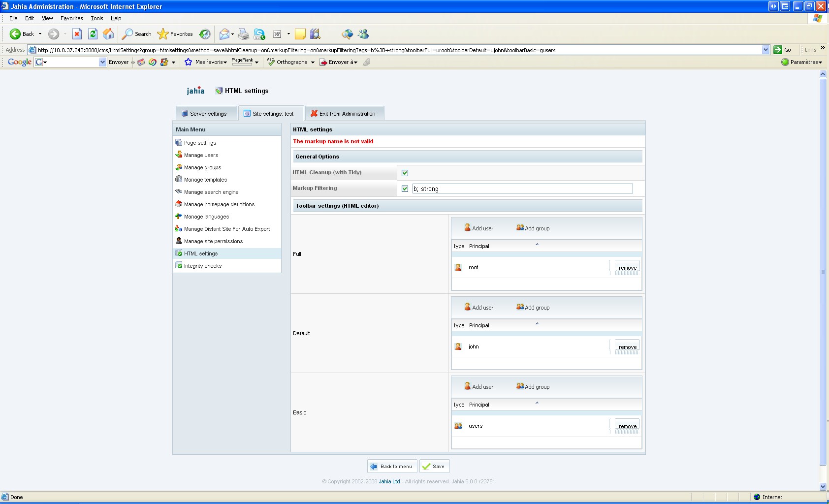The image size is (829, 504).
Task: Open the Google search box dropdown
Action: click(102, 62)
